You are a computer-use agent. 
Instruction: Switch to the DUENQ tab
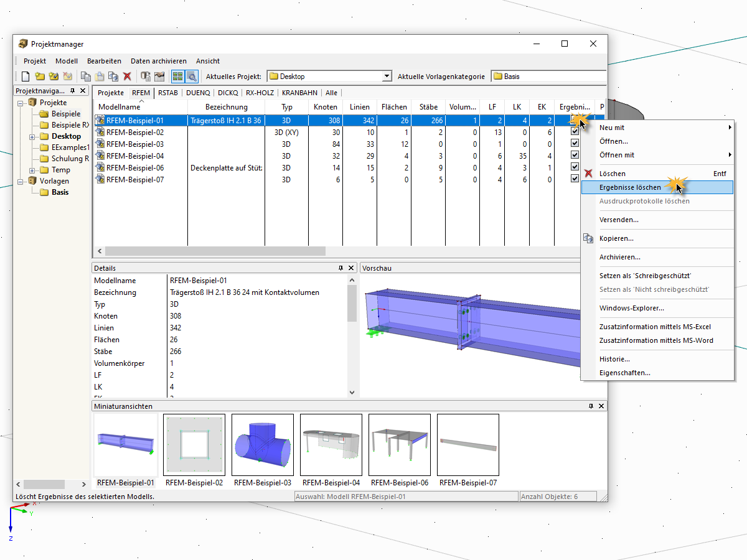(198, 93)
